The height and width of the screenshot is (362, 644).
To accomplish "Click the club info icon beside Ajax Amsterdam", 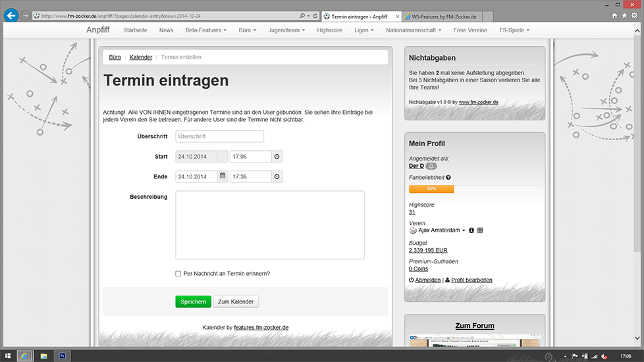I will point(471,230).
